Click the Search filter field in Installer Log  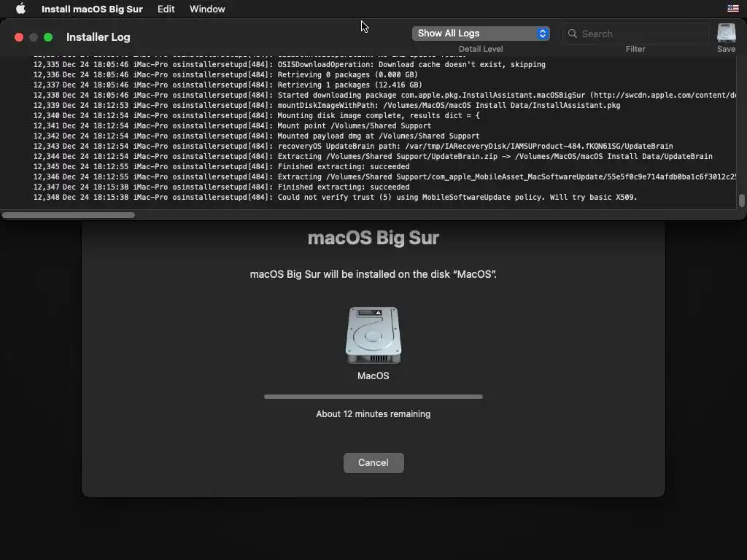(635, 34)
